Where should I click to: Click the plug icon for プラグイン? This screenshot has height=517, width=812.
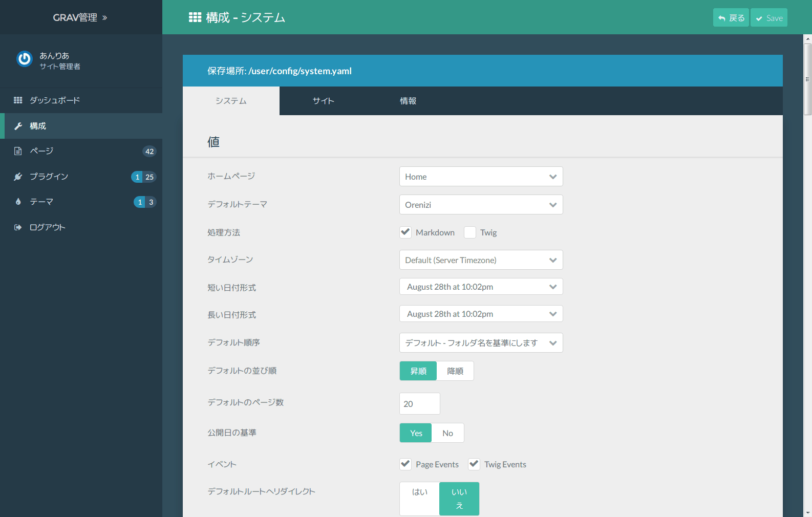coord(18,177)
